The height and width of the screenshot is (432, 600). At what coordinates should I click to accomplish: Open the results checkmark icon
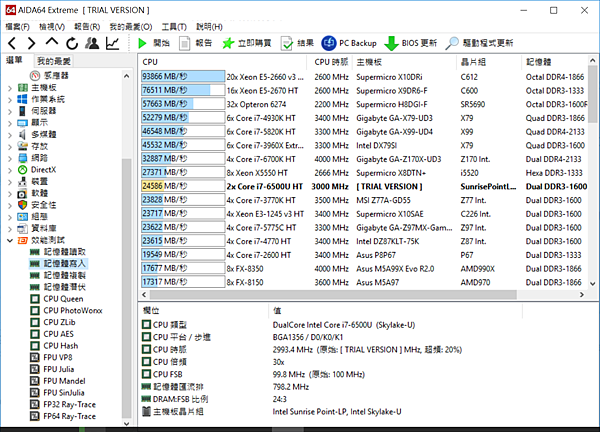click(286, 43)
